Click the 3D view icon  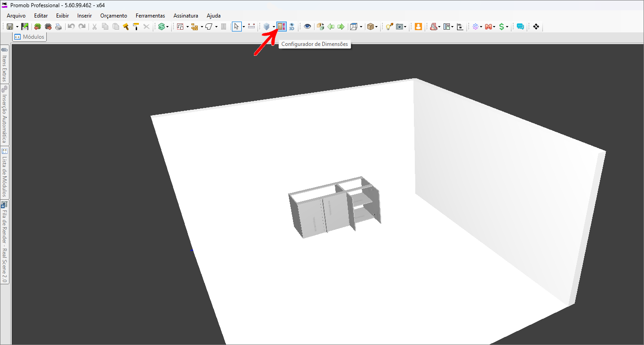coord(292,27)
